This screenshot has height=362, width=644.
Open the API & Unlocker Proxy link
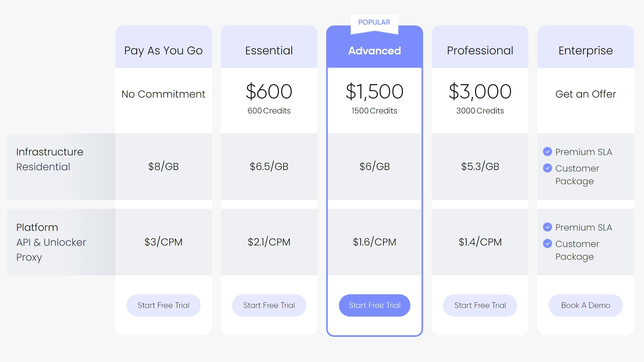click(51, 242)
